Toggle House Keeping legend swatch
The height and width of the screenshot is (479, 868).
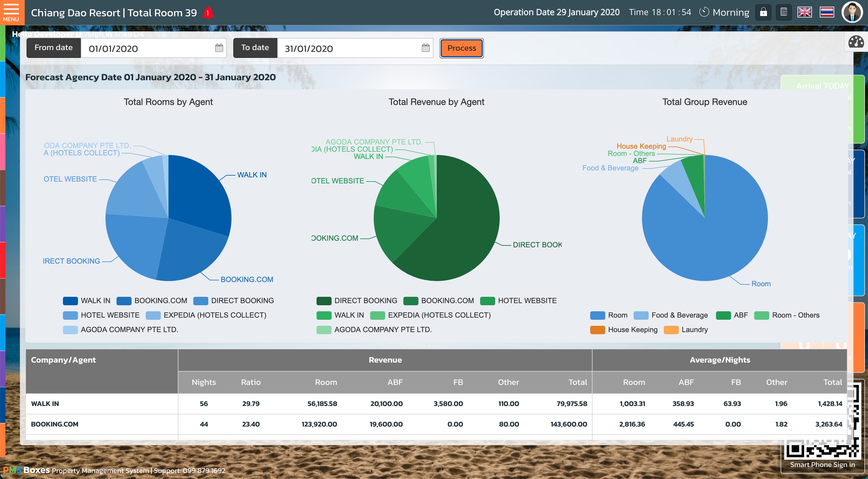[x=597, y=330]
